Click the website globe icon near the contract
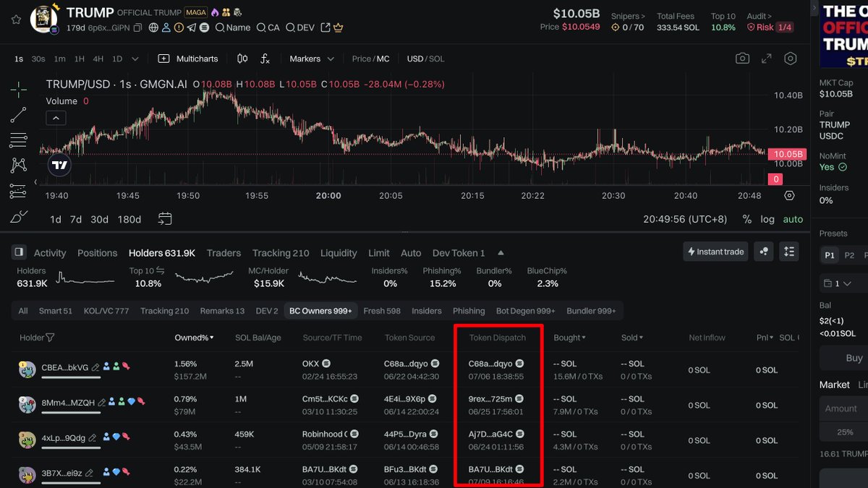Viewport: 868px width, 488px height. pyautogui.click(x=153, y=27)
